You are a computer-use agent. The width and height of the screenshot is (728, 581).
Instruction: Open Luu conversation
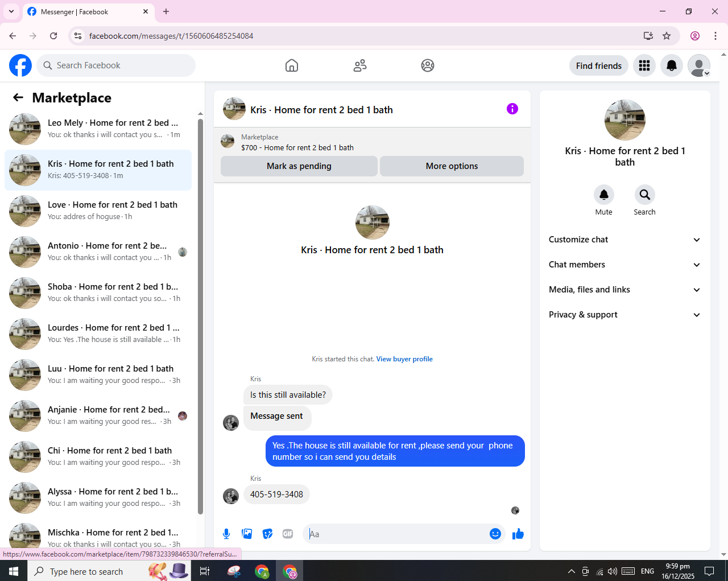[98, 375]
